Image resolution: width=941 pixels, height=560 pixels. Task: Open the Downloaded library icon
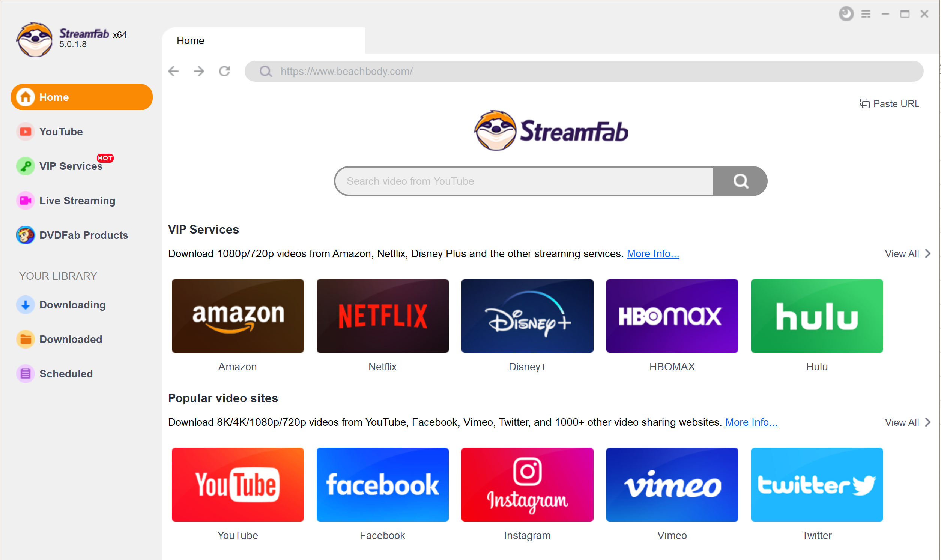tap(26, 339)
